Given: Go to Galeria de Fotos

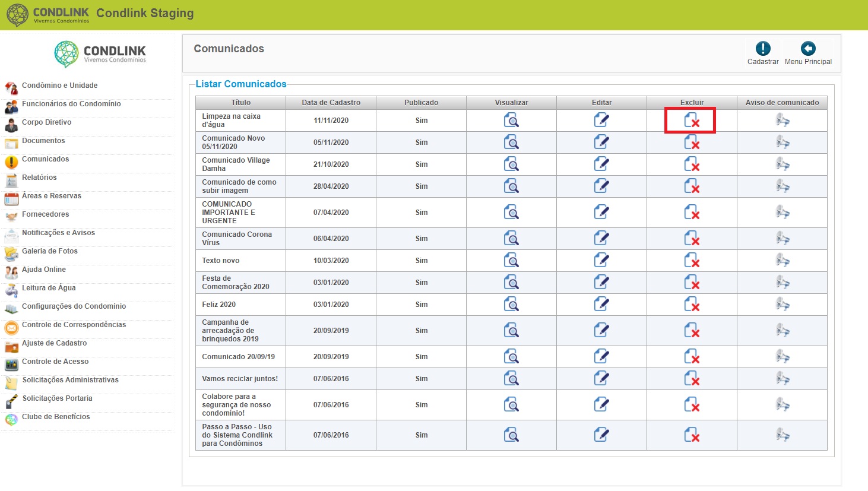Looking at the screenshot, I should 50,251.
